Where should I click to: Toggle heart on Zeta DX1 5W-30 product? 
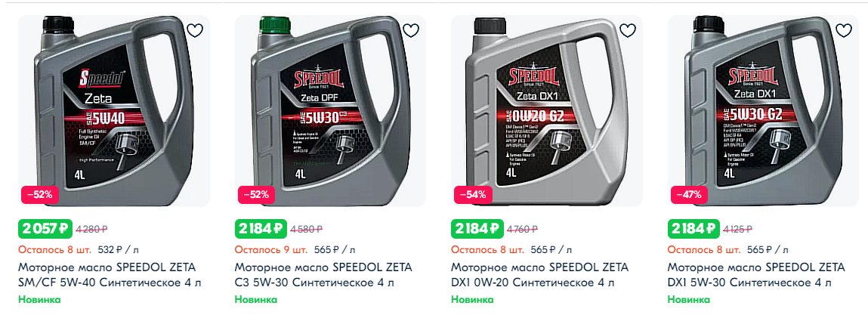tap(844, 30)
